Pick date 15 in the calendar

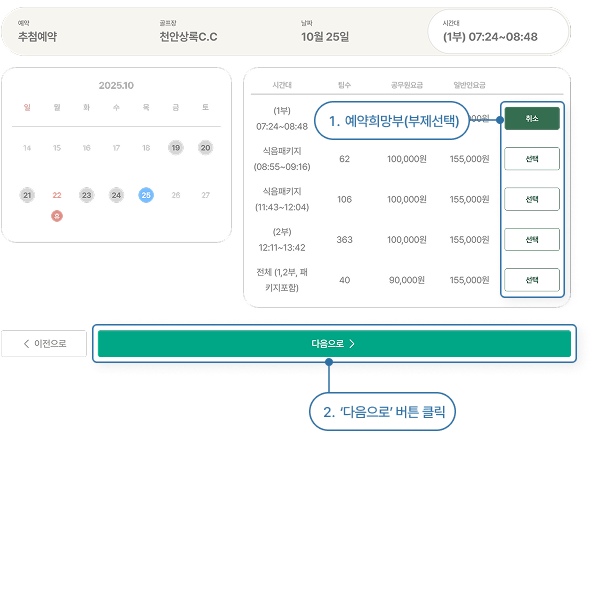(x=57, y=148)
